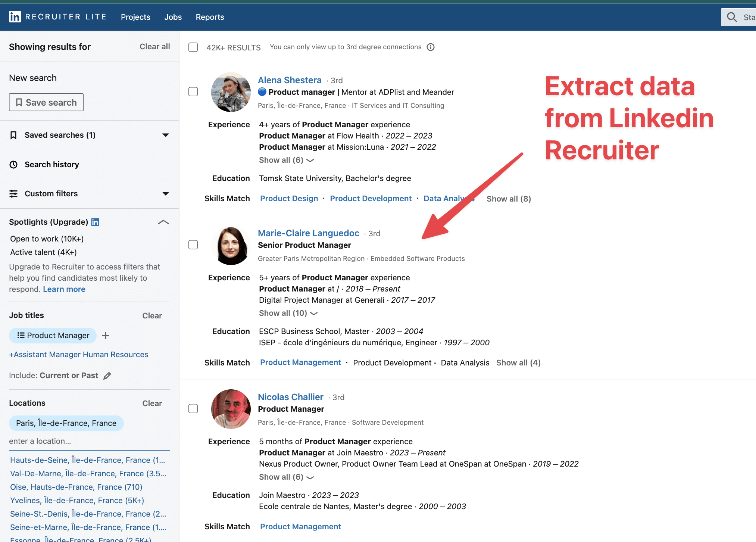
Task: Open the Projects menu
Action: (x=135, y=17)
